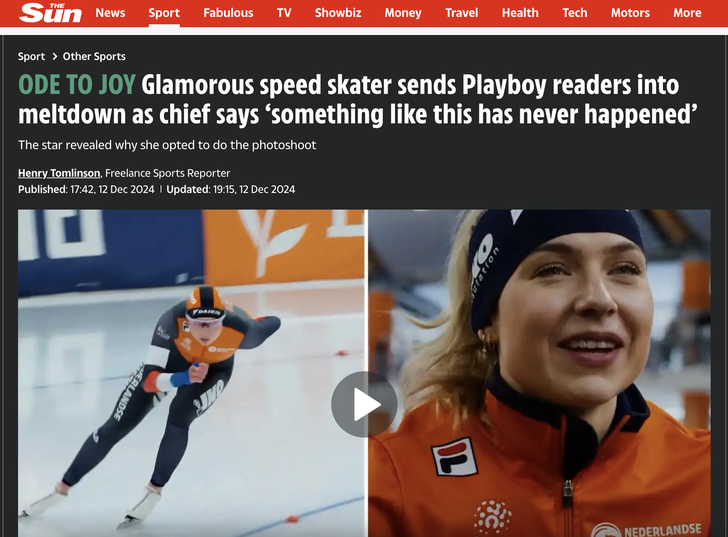Select the Sport tab
This screenshot has width=728, height=537.
(x=164, y=13)
